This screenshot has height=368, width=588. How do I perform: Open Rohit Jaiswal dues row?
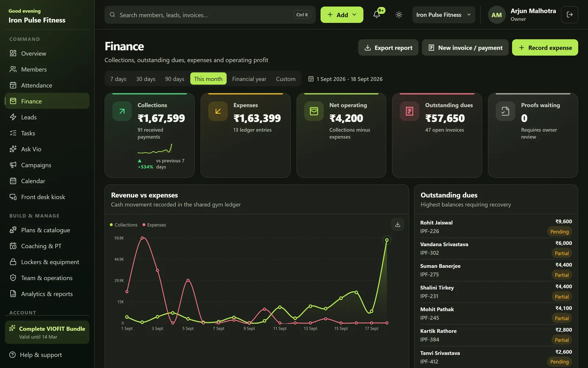tap(496, 227)
